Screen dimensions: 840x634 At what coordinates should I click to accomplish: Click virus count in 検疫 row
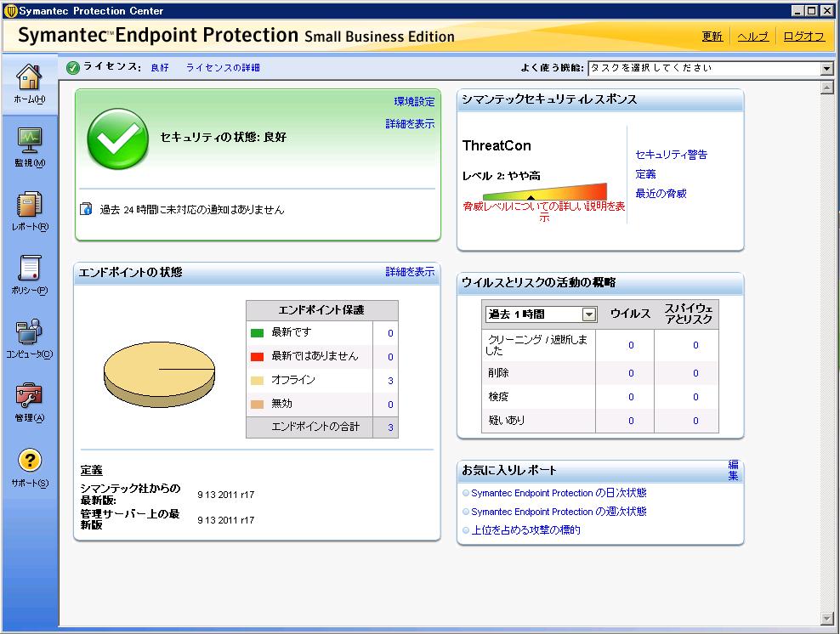pyautogui.click(x=631, y=397)
